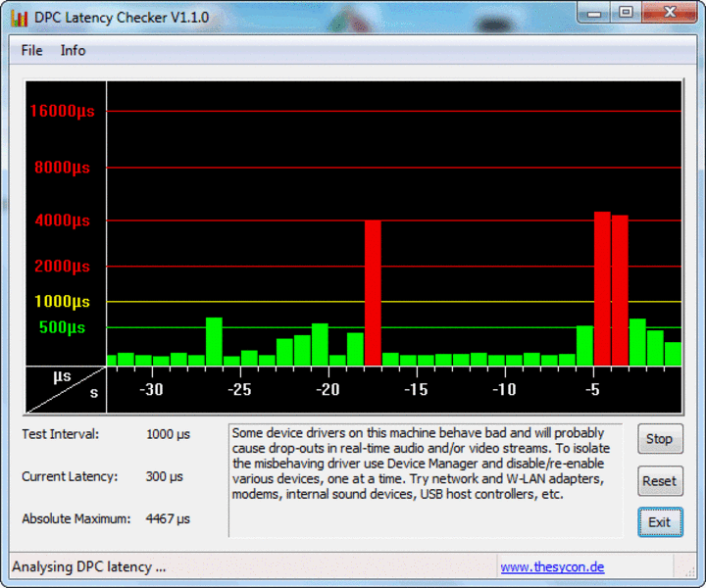Click the driver warning message text box
This screenshot has height=588, width=706.
pyautogui.click(x=426, y=480)
